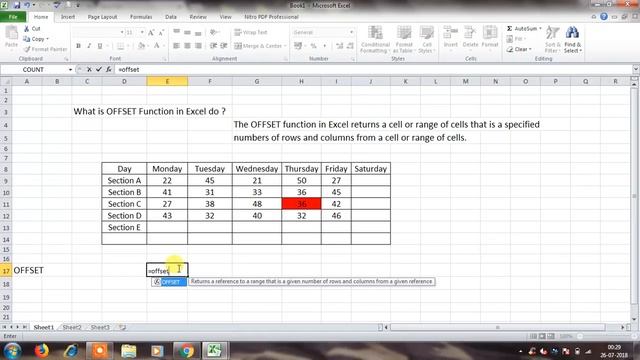Select the Format Painter tool
Screen dimensions: 640x360
click(x=45, y=49)
